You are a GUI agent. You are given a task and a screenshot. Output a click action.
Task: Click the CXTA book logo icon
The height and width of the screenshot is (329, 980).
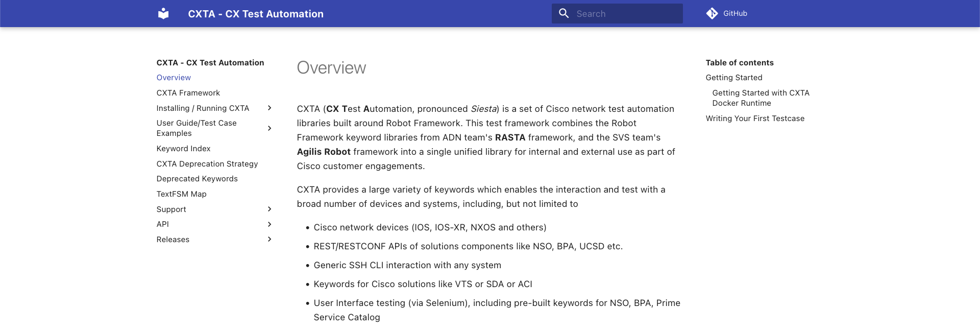point(163,14)
